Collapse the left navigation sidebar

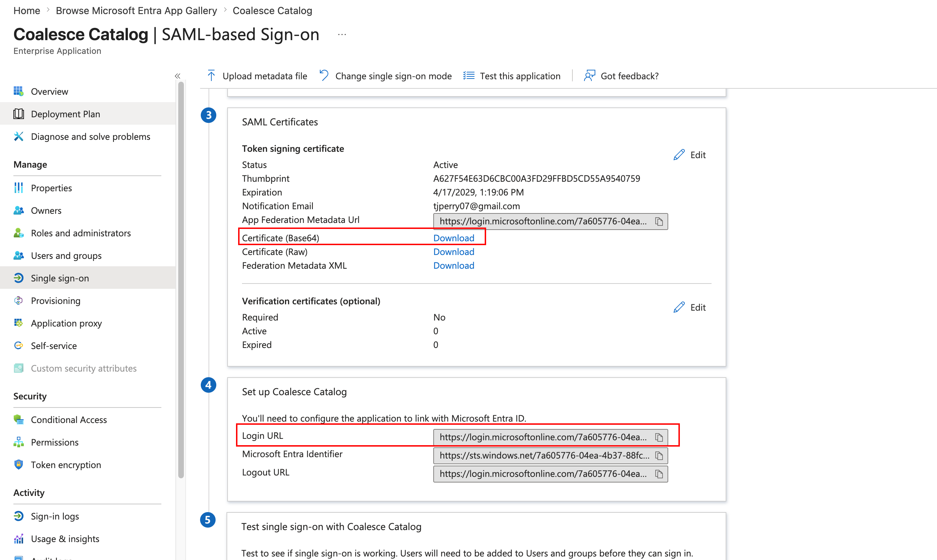[178, 76]
